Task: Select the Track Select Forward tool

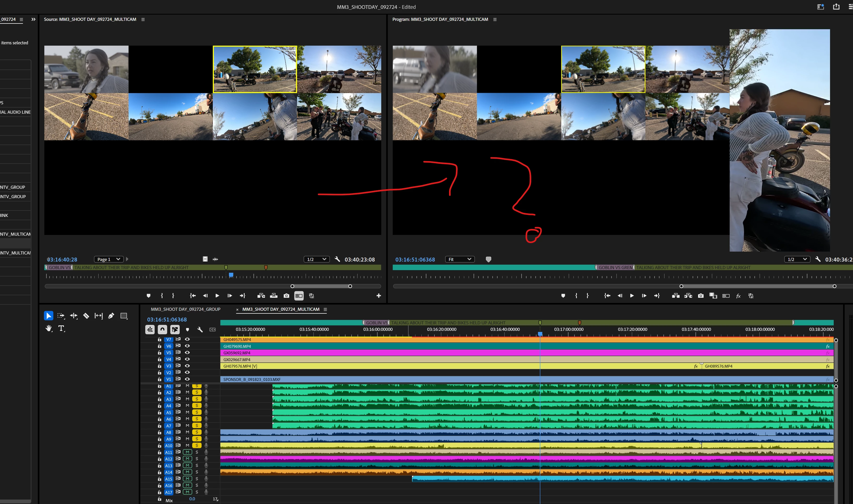Action: coord(61,316)
